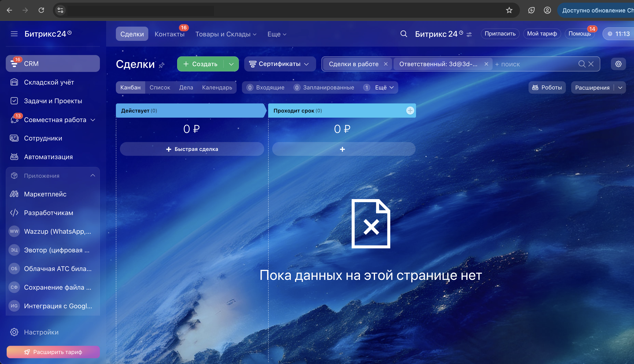Reload the browser page
This screenshot has width=634, height=364.
point(41,10)
